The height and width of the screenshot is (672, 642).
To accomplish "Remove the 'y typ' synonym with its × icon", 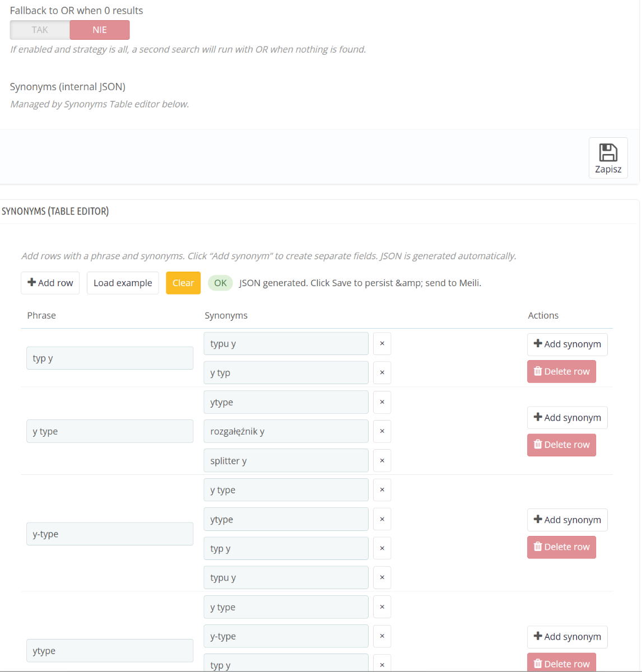I will [382, 373].
